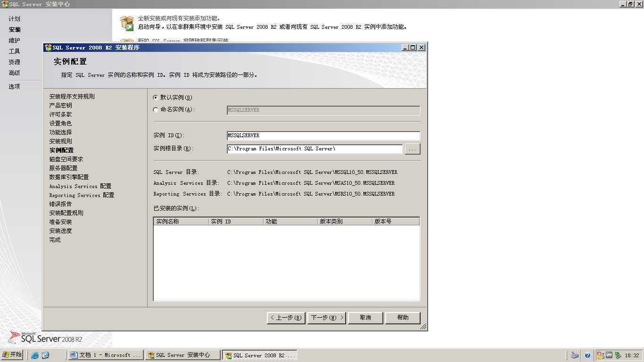Select the 默认实例 radio button
This screenshot has width=644, height=362.
[x=156, y=98]
